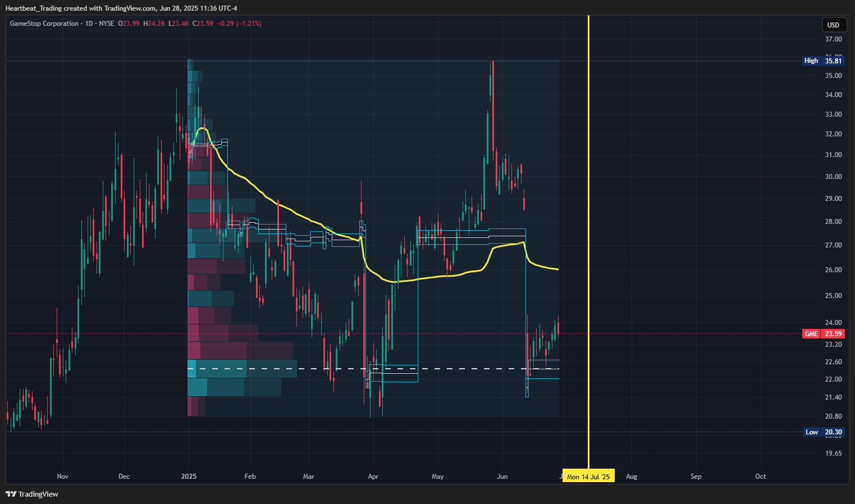Image resolution: width=855 pixels, height=504 pixels.
Task: Select the open value O23.99
Action: tap(129, 24)
